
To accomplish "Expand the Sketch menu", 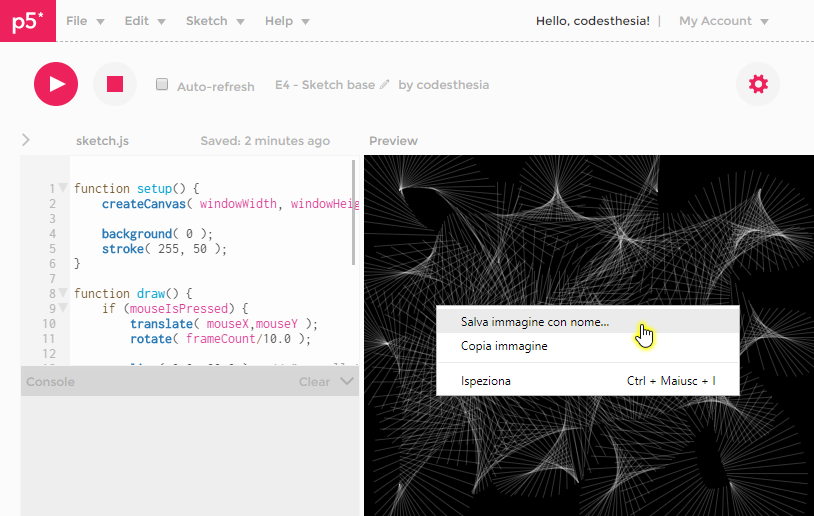I will pos(215,21).
